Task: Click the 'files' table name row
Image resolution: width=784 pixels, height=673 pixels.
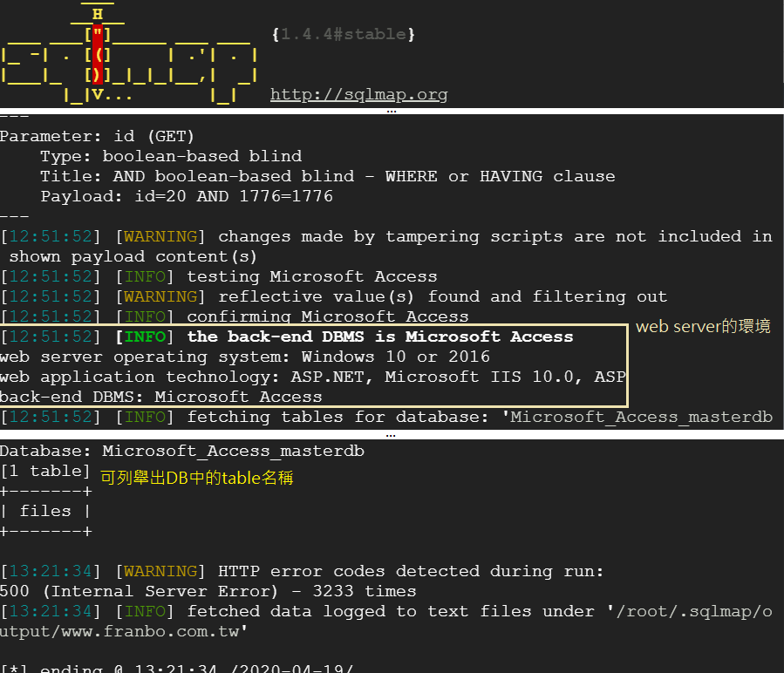Action: point(45,511)
